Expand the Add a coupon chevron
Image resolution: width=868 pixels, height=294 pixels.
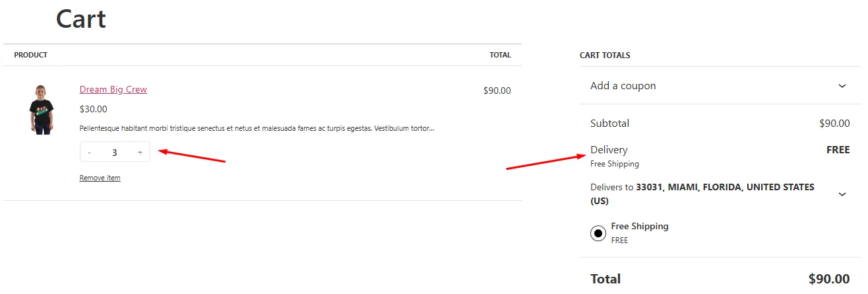tap(842, 86)
